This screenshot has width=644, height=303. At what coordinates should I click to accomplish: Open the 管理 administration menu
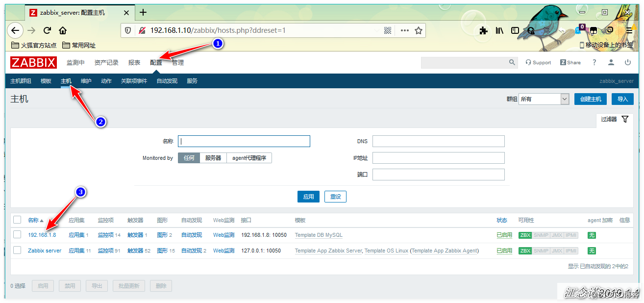[178, 63]
